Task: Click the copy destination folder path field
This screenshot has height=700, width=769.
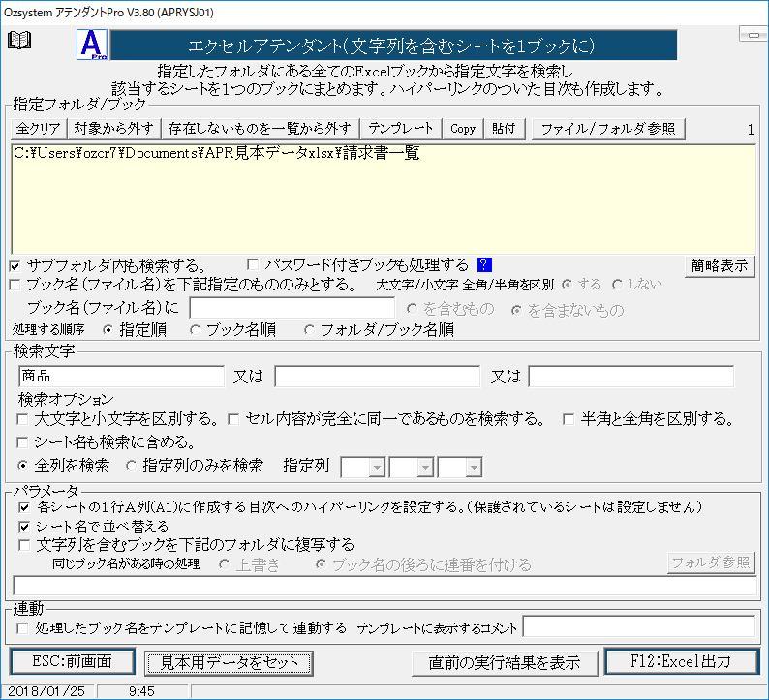Action: [384, 586]
